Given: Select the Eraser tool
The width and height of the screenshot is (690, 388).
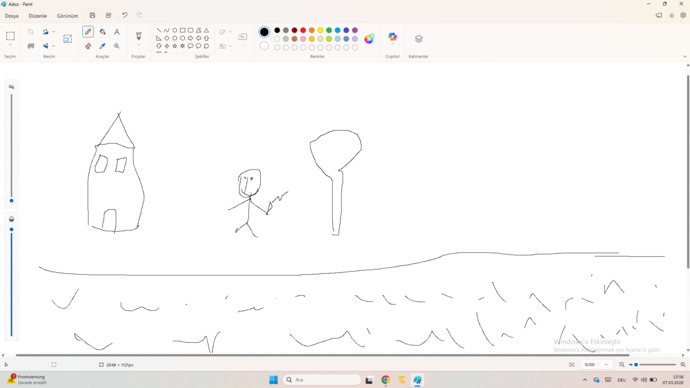Looking at the screenshot, I should pos(88,46).
